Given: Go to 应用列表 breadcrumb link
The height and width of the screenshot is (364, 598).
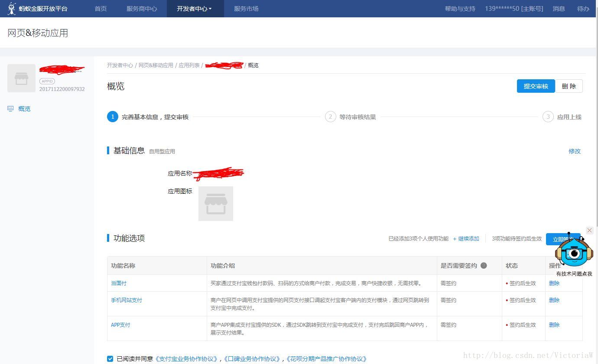Looking at the screenshot, I should 189,65.
